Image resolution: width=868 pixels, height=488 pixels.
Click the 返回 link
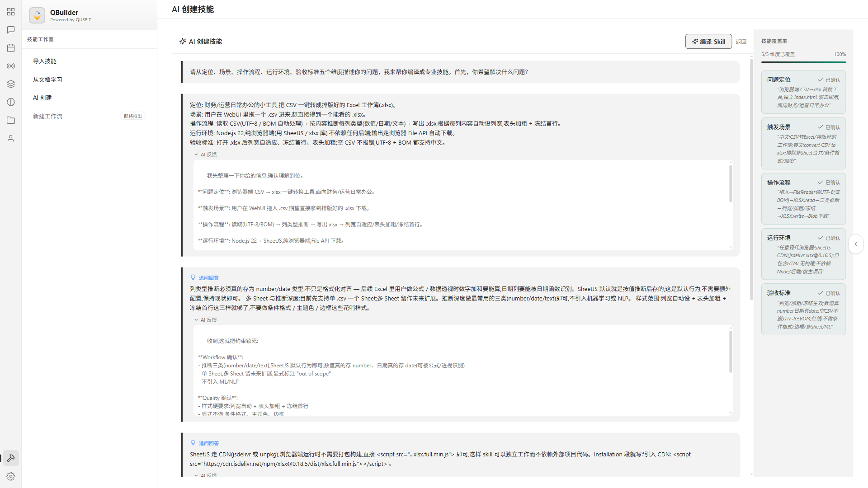click(x=741, y=42)
